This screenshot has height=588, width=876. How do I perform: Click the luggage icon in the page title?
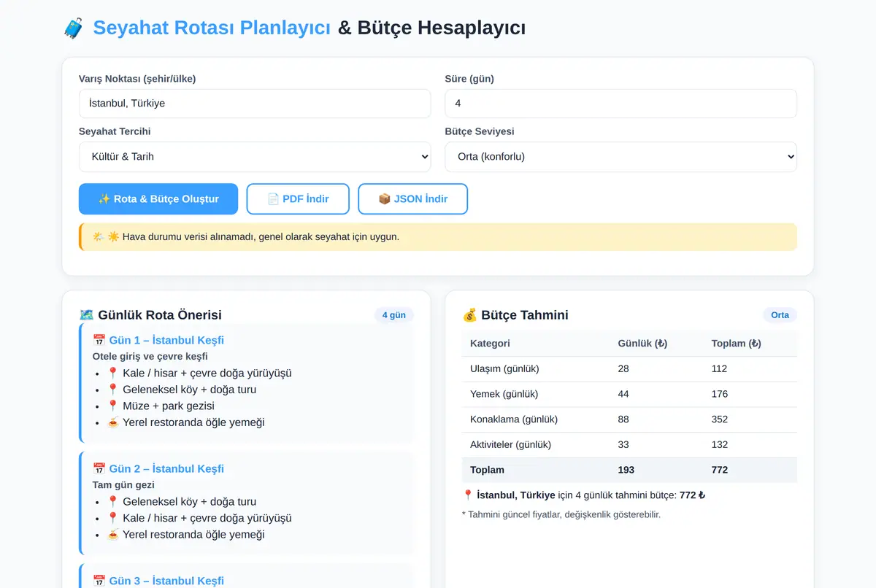74,28
